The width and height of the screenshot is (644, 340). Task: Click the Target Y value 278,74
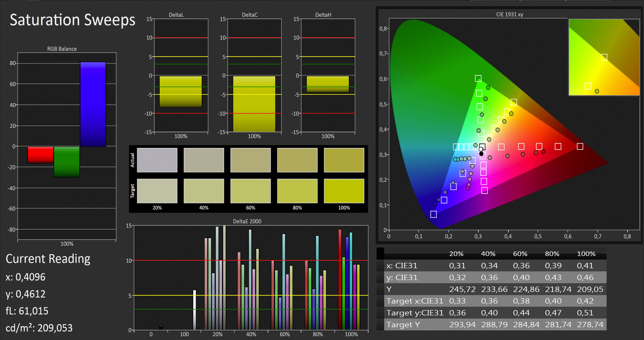(590, 324)
